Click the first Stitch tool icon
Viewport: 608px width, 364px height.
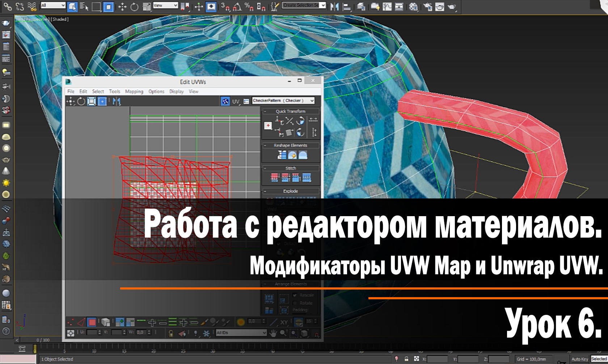(x=275, y=178)
